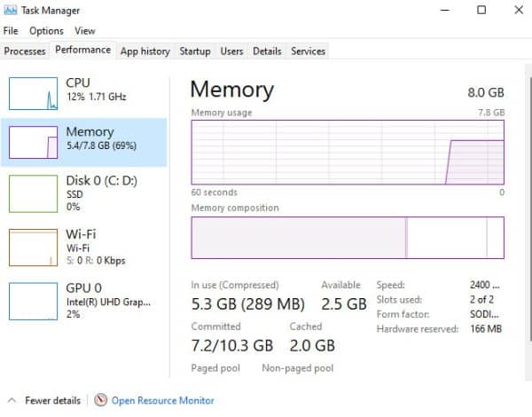Collapse with the Fewer details chevron
This screenshot has height=417, width=532.
(x=11, y=400)
